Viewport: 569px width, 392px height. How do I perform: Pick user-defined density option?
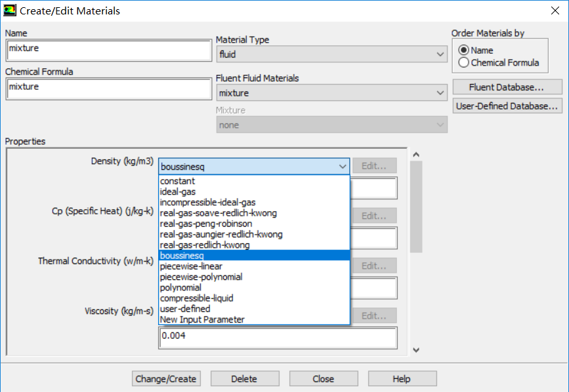click(x=185, y=309)
